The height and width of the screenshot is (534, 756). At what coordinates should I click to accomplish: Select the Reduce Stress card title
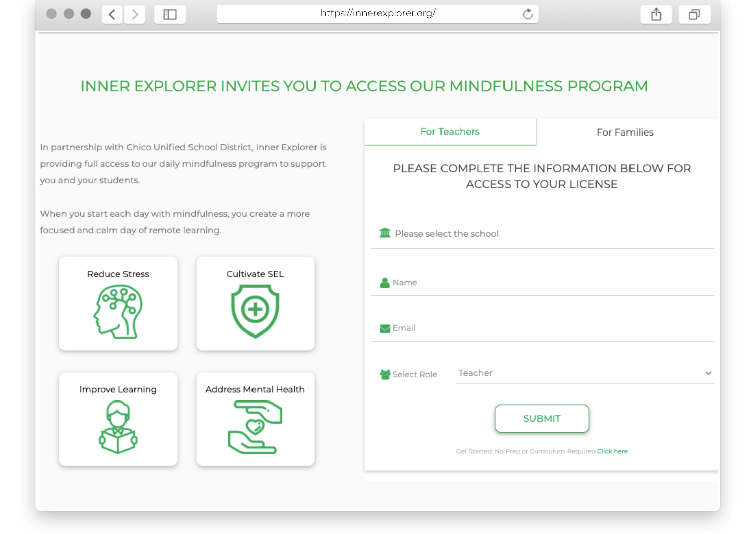118,274
